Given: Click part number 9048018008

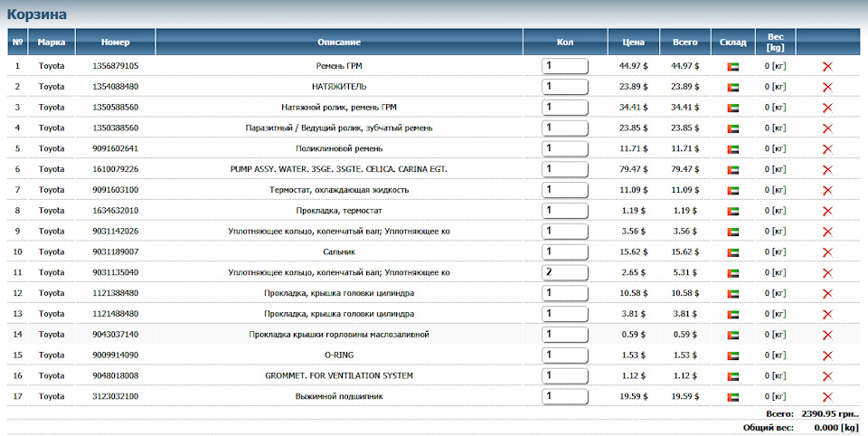Looking at the screenshot, I should (115, 375).
